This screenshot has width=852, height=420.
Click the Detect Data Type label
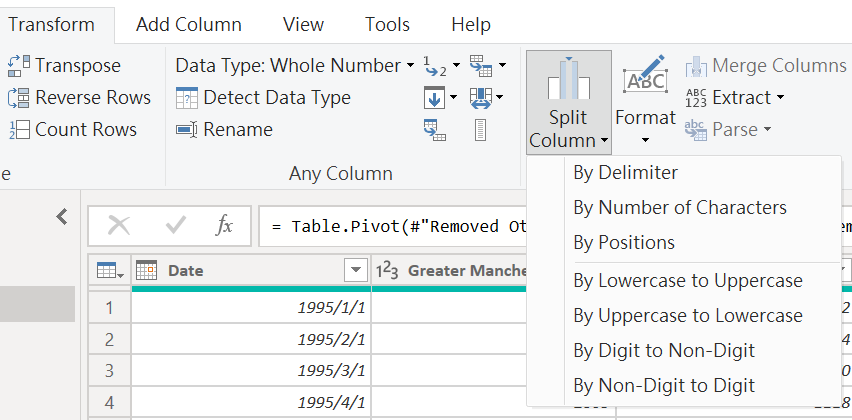[x=277, y=98]
